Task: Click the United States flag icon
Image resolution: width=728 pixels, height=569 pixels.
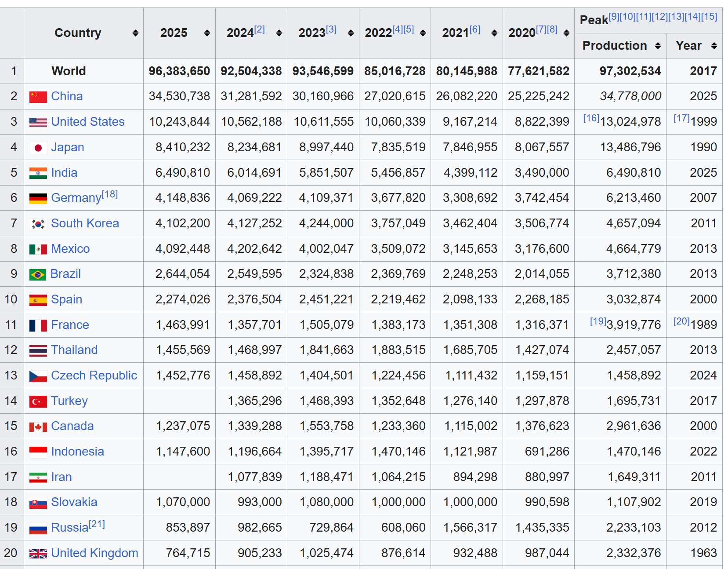Action: click(x=38, y=122)
